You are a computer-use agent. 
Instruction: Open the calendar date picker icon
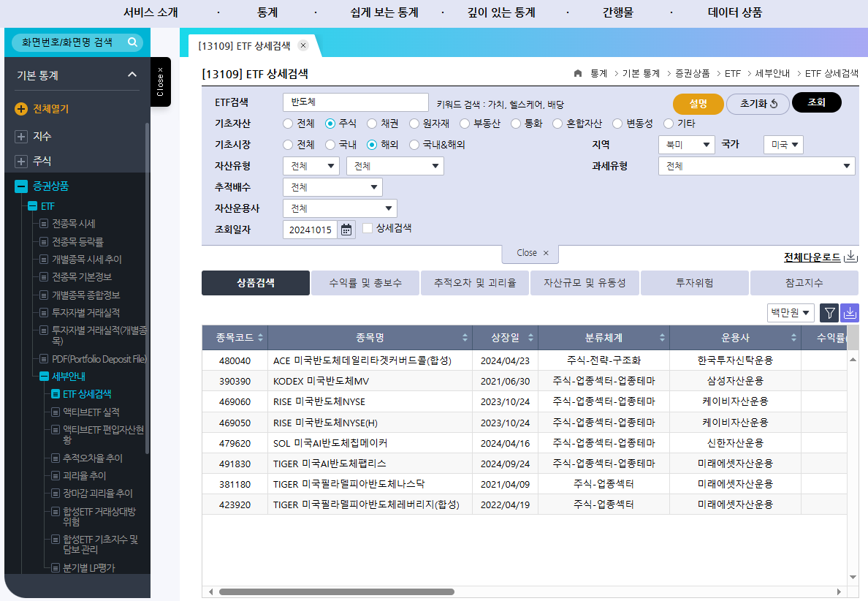346,230
